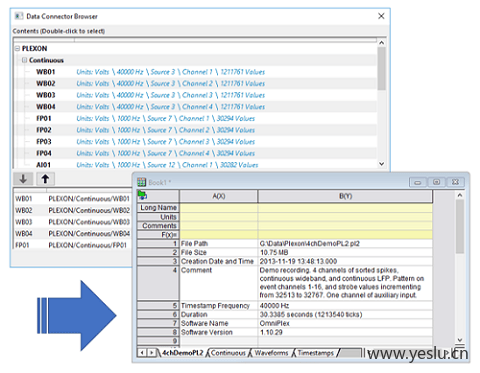The width and height of the screenshot is (480, 373).
Task: Click the 10.75 MB file size cell
Action: [345, 252]
